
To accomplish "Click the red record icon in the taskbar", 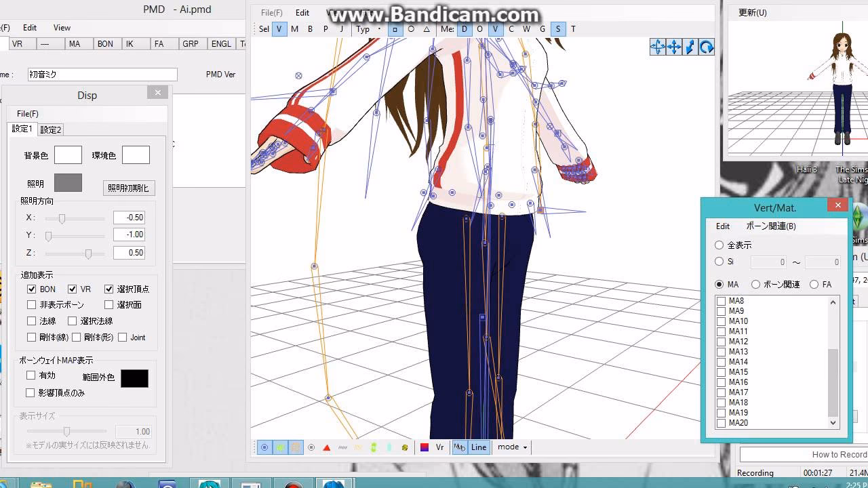I will pos(294,484).
